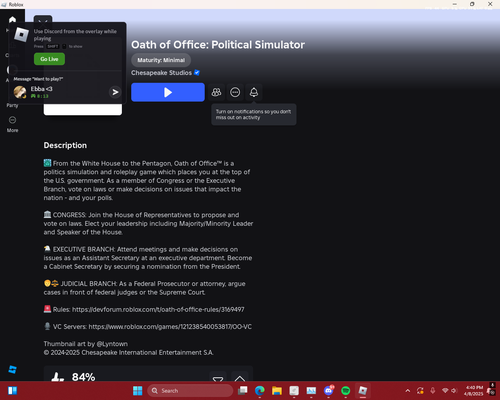The width and height of the screenshot is (500, 400).
Task: Click Ebba's avatar in the Discord overlay
Action: [x=20, y=92]
